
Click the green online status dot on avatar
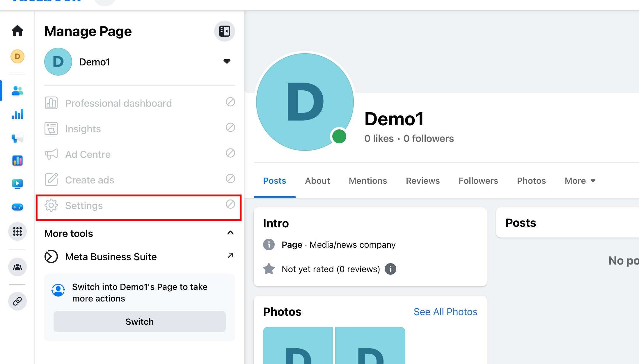pos(339,137)
